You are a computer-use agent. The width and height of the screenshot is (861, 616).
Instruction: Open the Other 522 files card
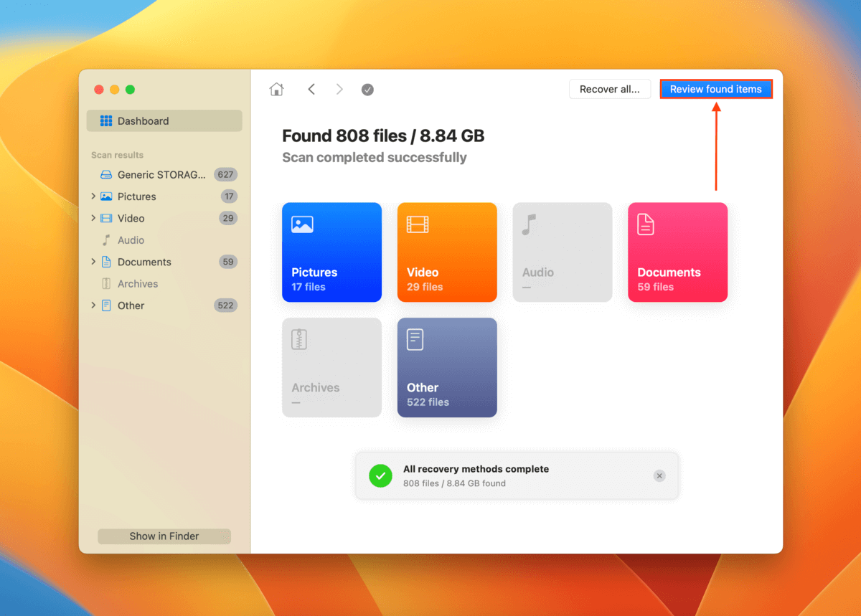[447, 367]
